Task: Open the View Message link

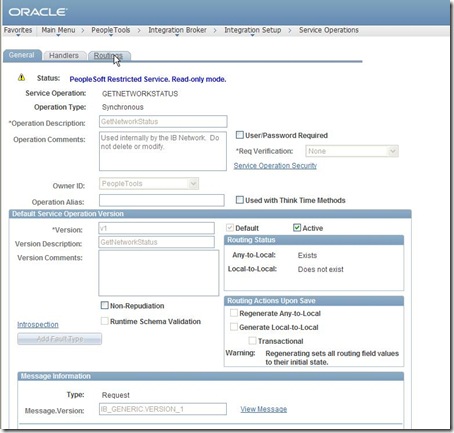Action: point(264,409)
